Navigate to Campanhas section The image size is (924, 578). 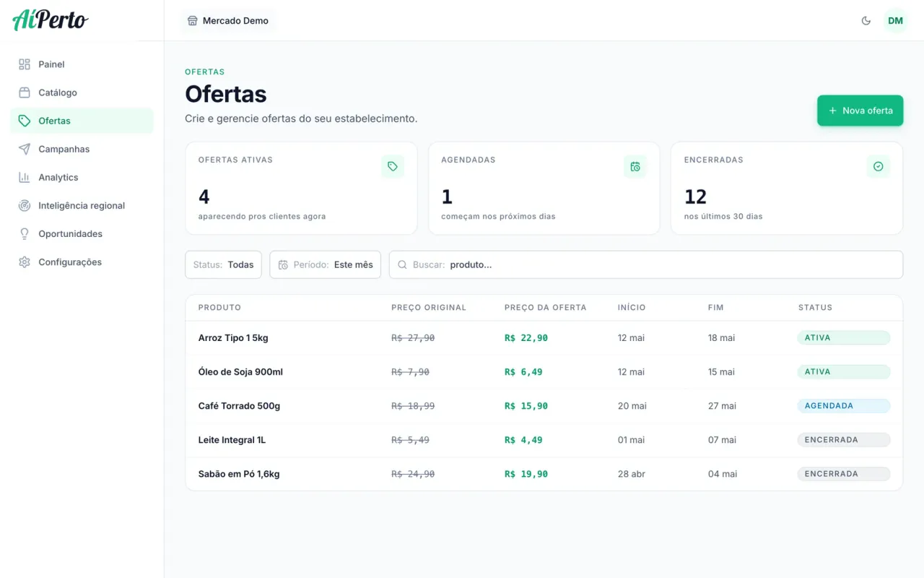(82, 149)
